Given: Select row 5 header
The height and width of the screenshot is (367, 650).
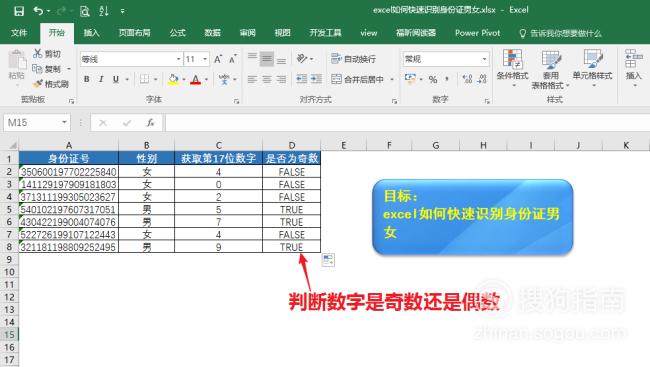Looking at the screenshot, I should point(9,209).
